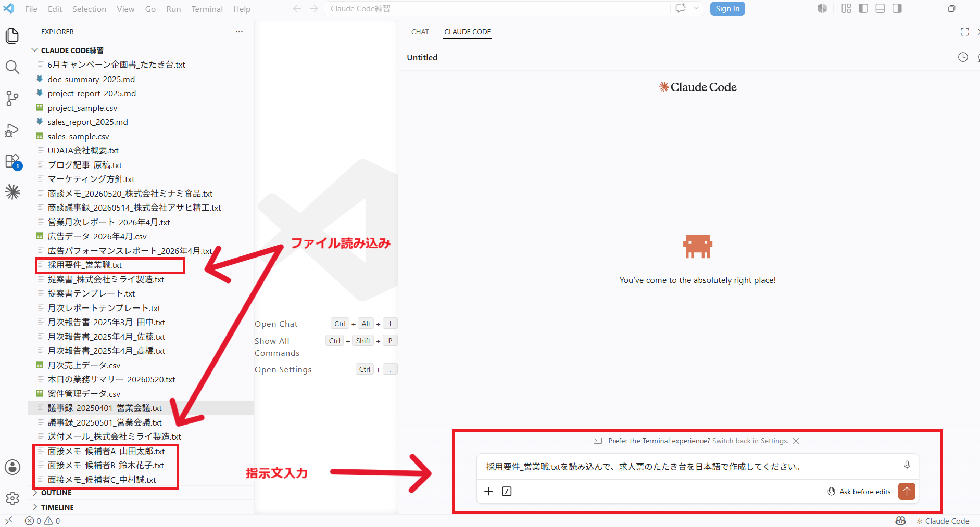Open the Search view in activity bar
The image size is (980, 527).
pos(12,67)
